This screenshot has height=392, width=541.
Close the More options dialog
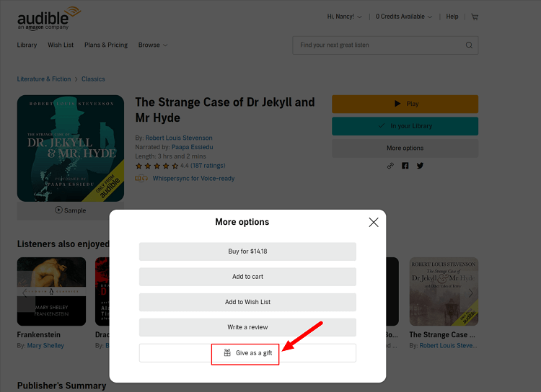coord(374,222)
